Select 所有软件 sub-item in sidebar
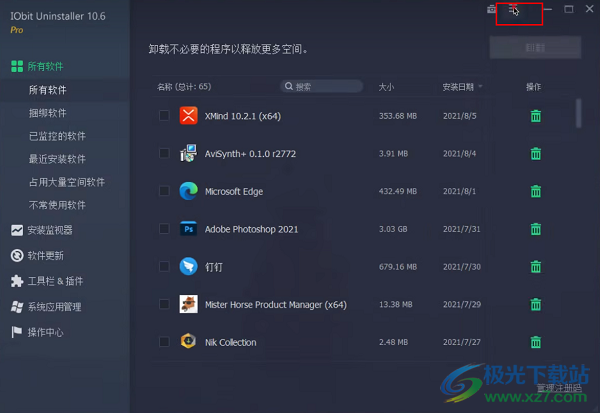 [x=47, y=90]
